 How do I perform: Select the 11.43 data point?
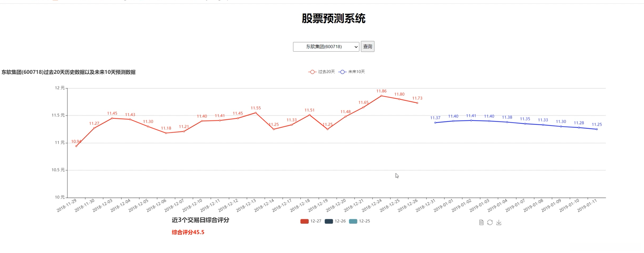[130, 119]
